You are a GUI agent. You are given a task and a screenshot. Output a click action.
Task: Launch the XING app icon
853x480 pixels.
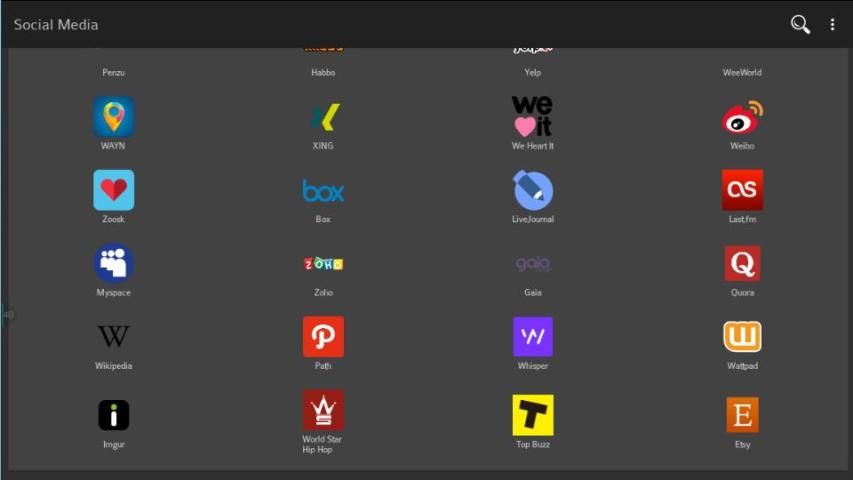(x=323, y=117)
